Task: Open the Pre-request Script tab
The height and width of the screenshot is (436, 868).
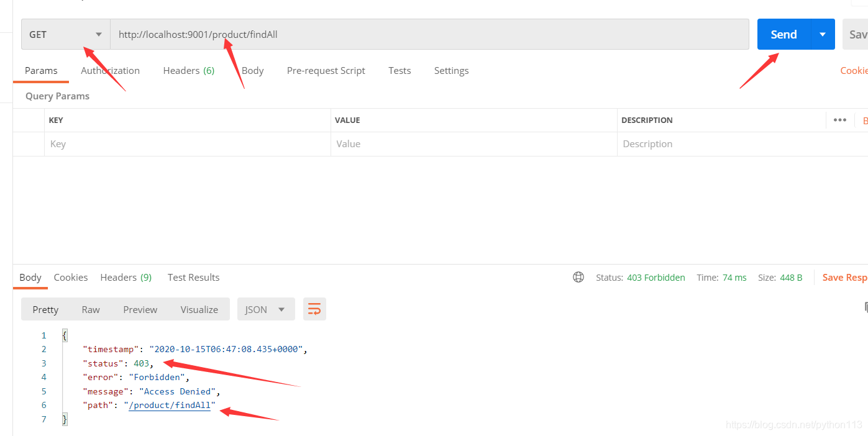Action: (x=326, y=71)
